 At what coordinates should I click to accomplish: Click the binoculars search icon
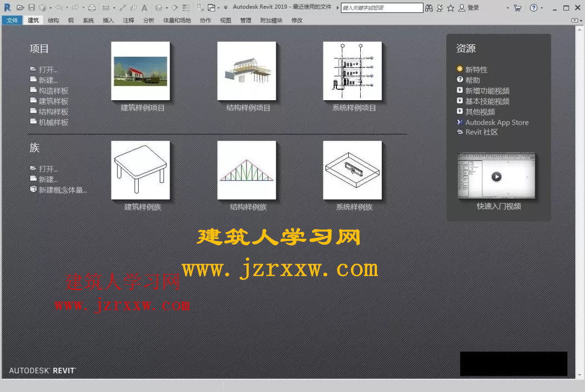pyautogui.click(x=429, y=8)
